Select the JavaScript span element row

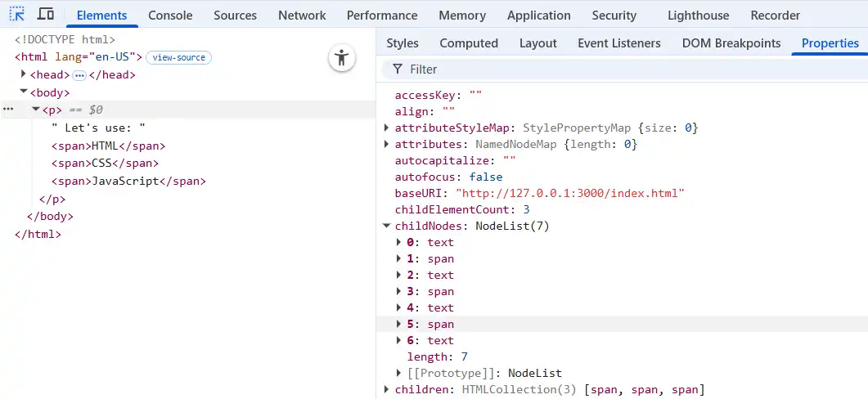coord(128,182)
